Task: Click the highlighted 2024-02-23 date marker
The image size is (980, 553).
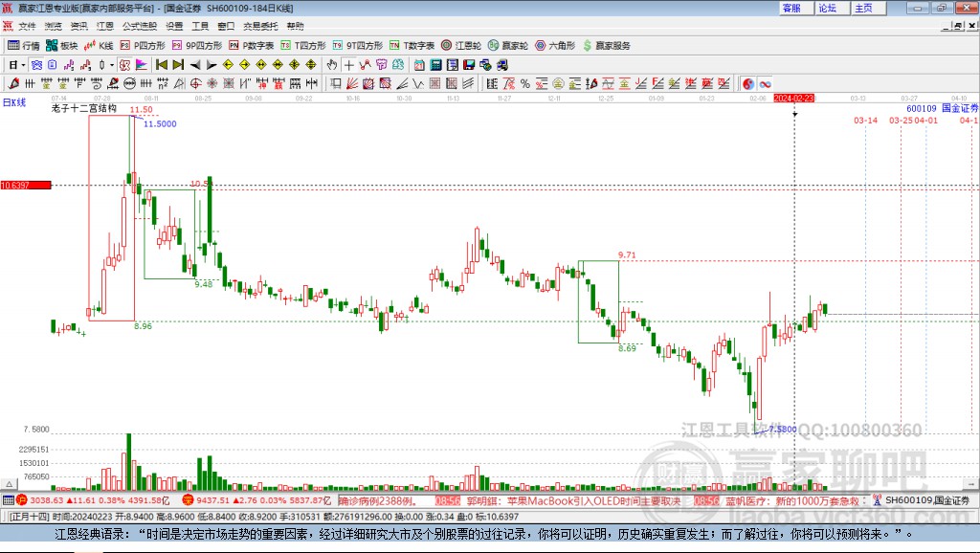Action: pyautogui.click(x=793, y=99)
